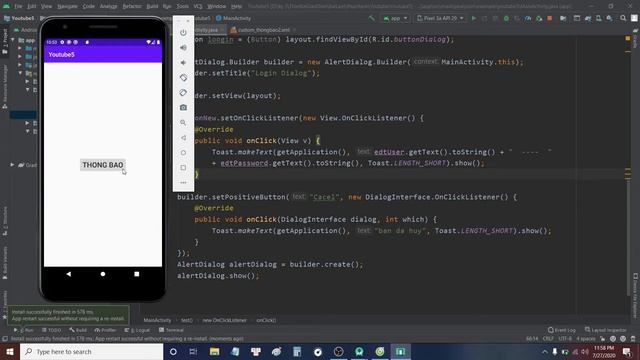Click the red Stop icon
The width and height of the screenshot is (640, 360).
pos(550,18)
